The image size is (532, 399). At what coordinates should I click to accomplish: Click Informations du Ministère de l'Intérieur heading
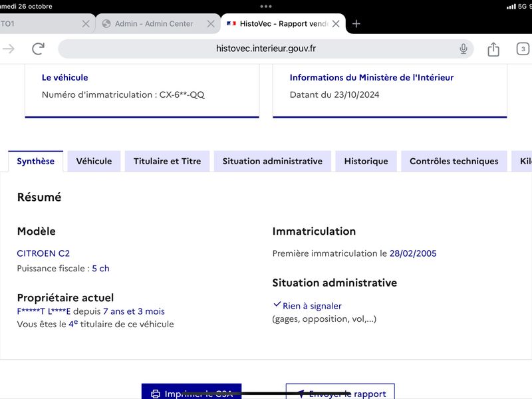[372, 77]
